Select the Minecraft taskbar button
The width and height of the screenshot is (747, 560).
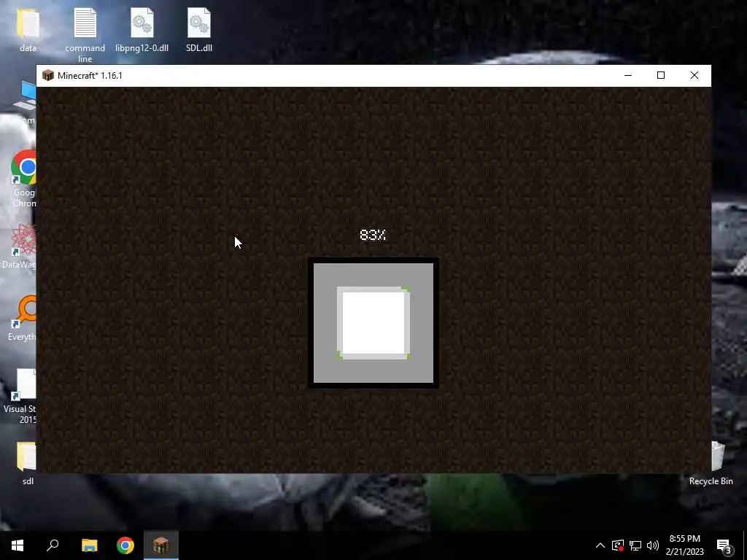pyautogui.click(x=161, y=545)
